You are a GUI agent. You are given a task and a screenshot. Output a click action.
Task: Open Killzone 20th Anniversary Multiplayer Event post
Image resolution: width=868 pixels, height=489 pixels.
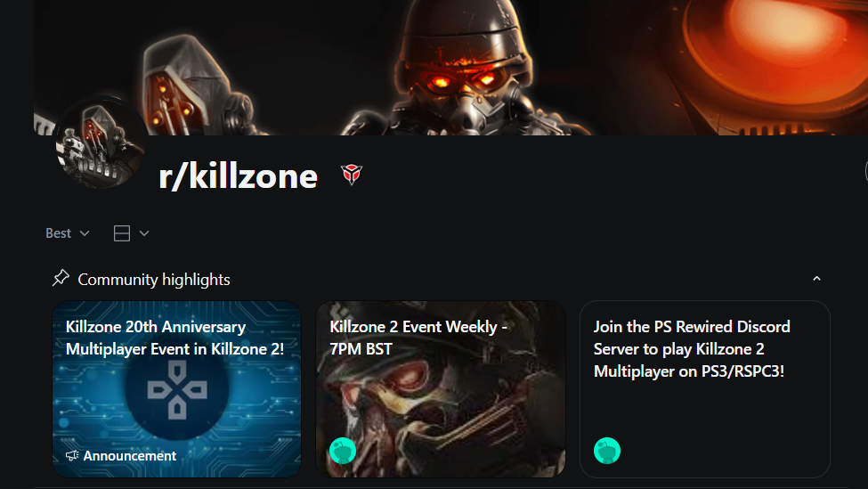tap(174, 338)
